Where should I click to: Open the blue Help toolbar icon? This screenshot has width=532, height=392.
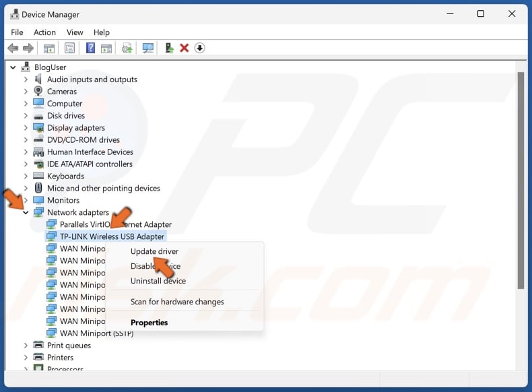click(91, 48)
